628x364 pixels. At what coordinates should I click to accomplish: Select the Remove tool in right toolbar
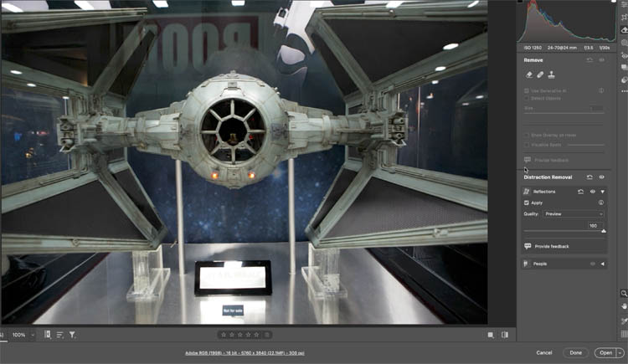(x=624, y=30)
